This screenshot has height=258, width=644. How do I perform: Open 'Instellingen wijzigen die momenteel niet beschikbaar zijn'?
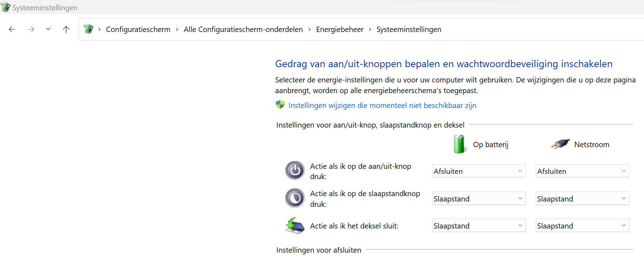[382, 106]
